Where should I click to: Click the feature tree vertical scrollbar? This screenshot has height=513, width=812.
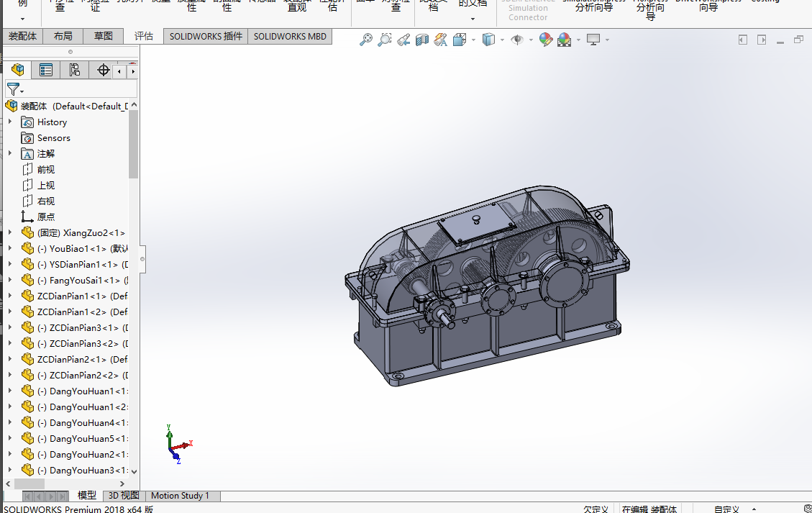point(134,145)
